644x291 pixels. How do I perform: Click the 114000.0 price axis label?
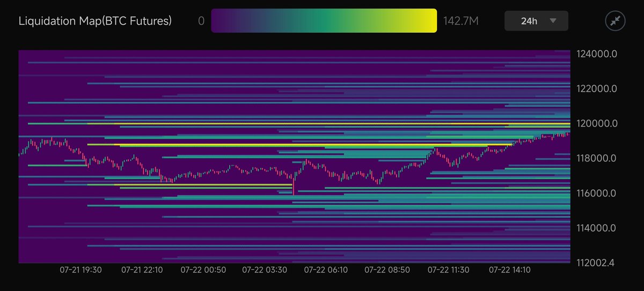[x=596, y=228]
